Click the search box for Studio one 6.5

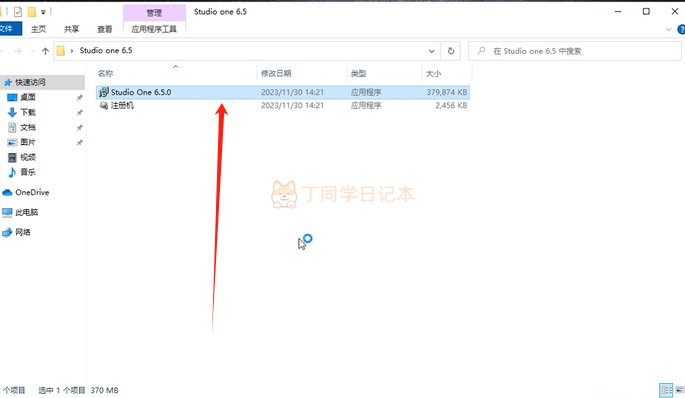click(x=574, y=51)
